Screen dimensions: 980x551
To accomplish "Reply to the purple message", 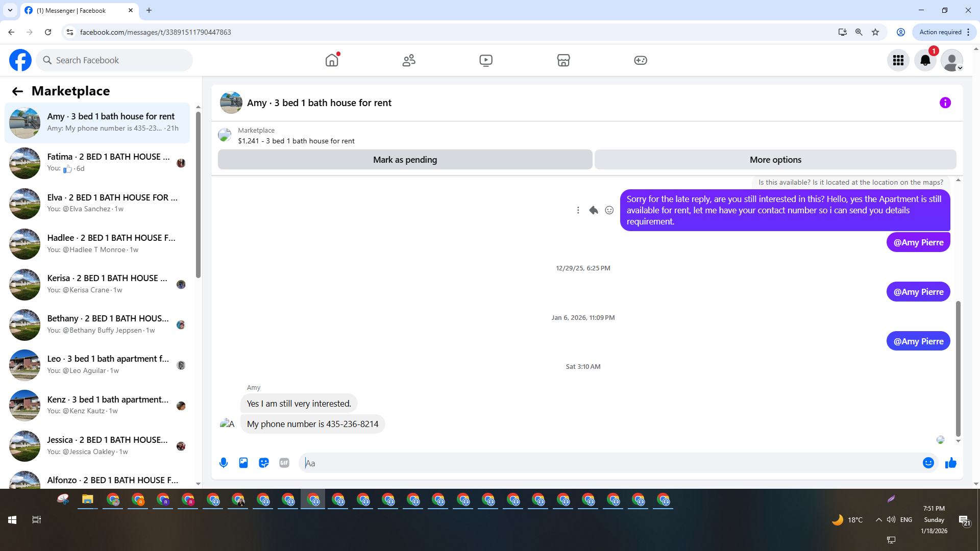I will click(x=593, y=210).
